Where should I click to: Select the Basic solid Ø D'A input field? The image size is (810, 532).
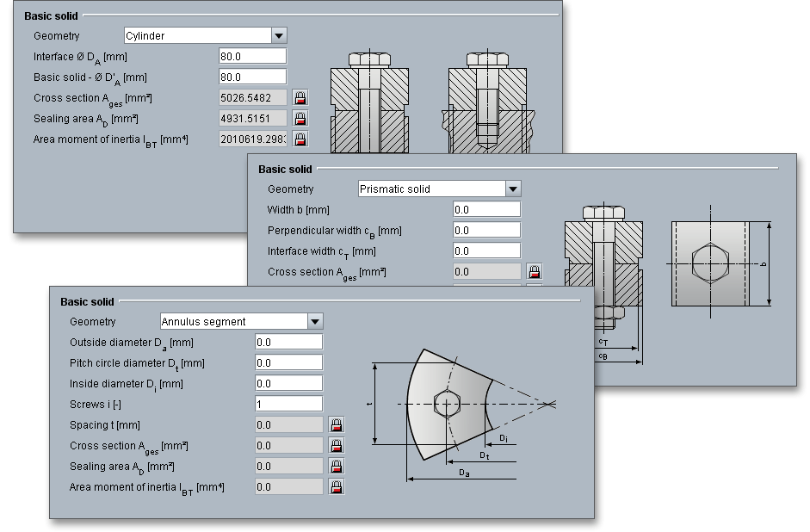tap(252, 77)
